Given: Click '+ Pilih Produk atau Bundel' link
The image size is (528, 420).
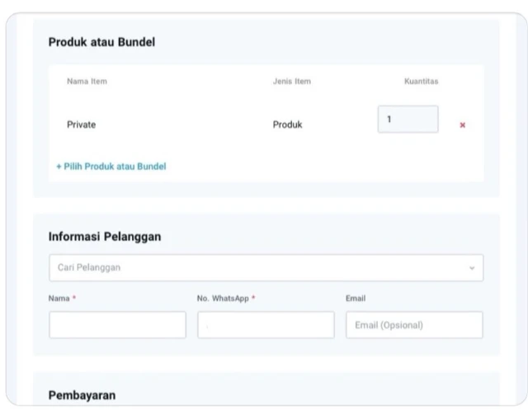Looking at the screenshot, I should point(111,167).
